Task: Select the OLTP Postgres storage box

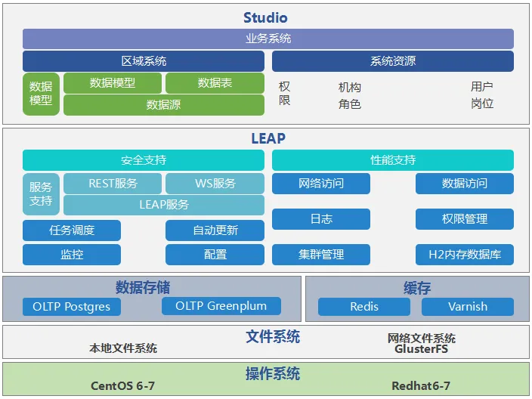Action: tap(71, 307)
